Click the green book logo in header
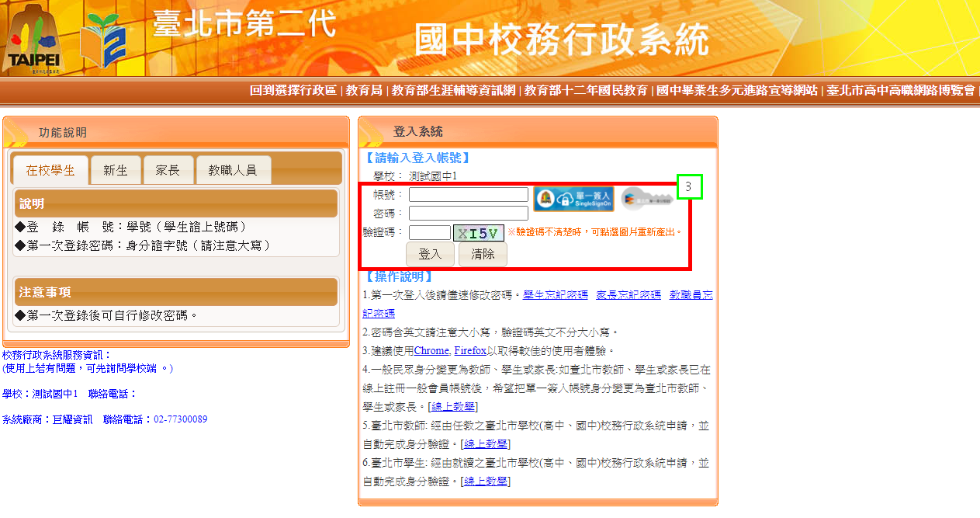980x518 pixels. click(103, 41)
